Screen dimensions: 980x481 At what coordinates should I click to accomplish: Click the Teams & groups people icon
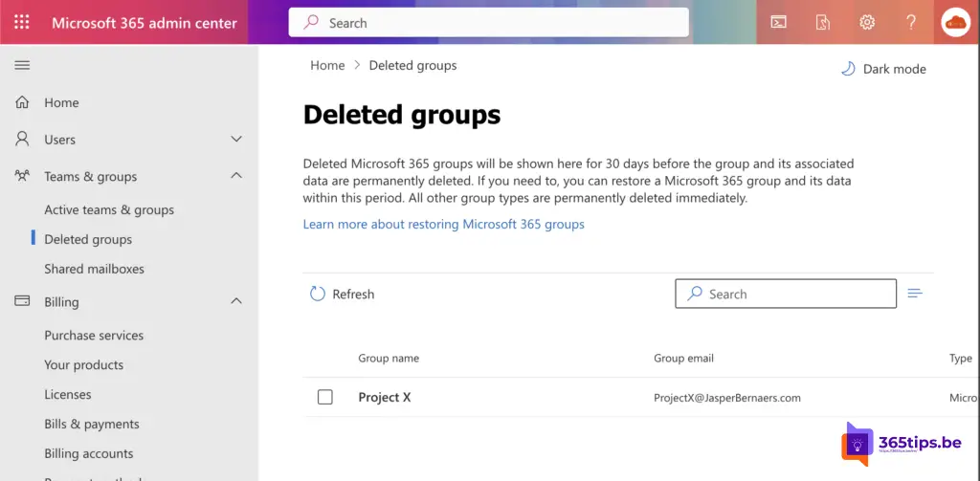[23, 176]
